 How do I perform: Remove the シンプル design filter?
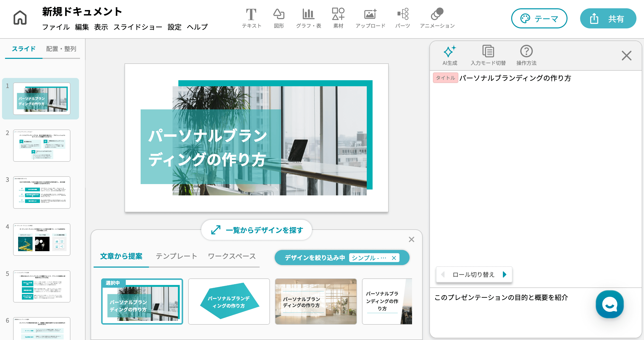394,258
